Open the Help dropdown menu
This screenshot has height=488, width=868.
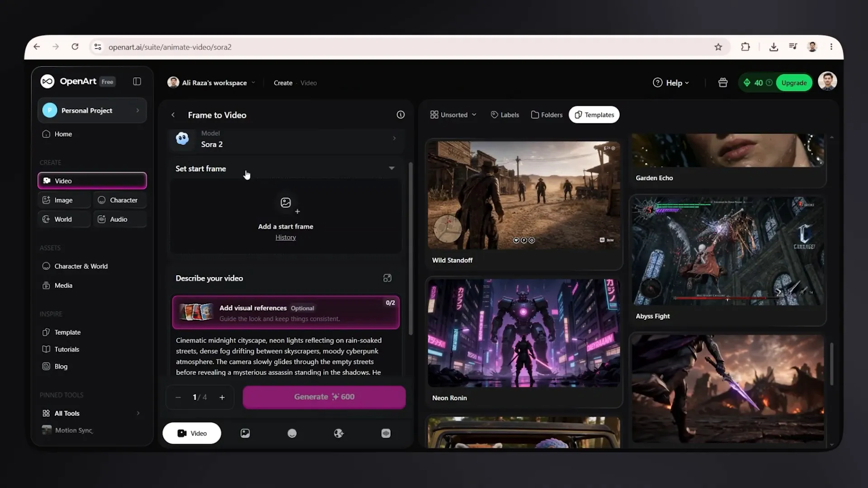[671, 83]
